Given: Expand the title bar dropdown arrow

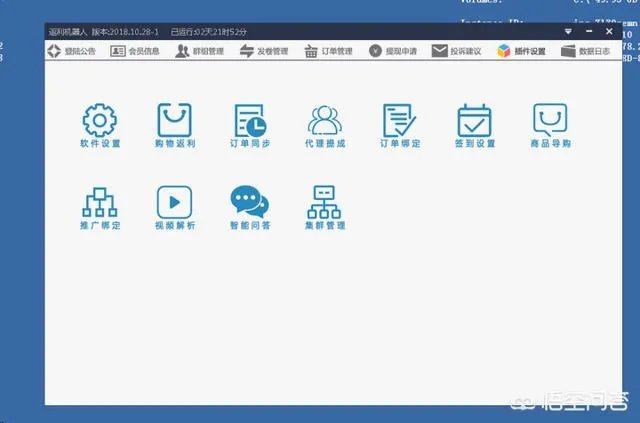Looking at the screenshot, I should click(568, 32).
